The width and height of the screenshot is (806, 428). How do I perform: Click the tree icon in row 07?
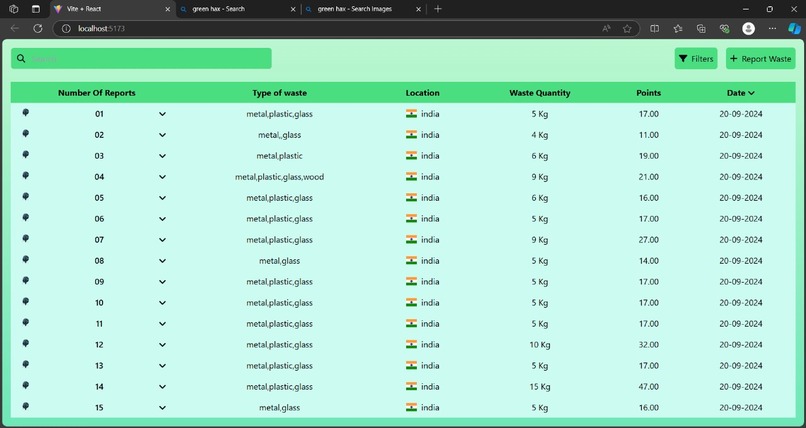click(26, 238)
